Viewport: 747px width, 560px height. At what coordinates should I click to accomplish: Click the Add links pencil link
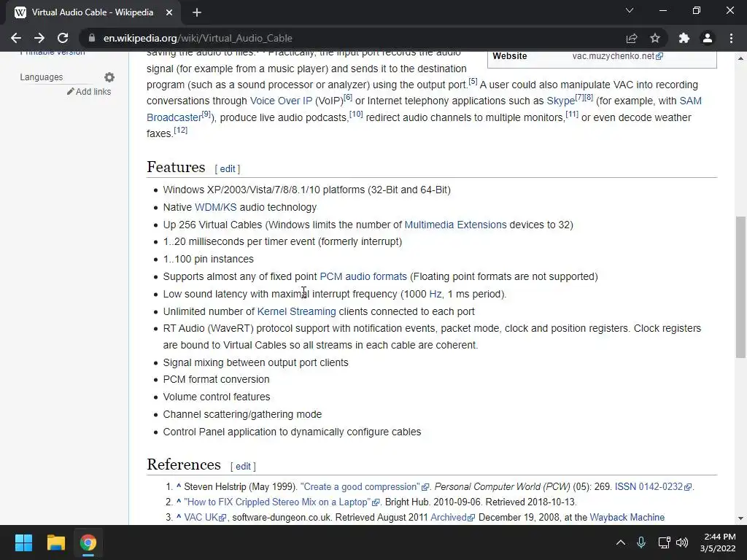(89, 91)
